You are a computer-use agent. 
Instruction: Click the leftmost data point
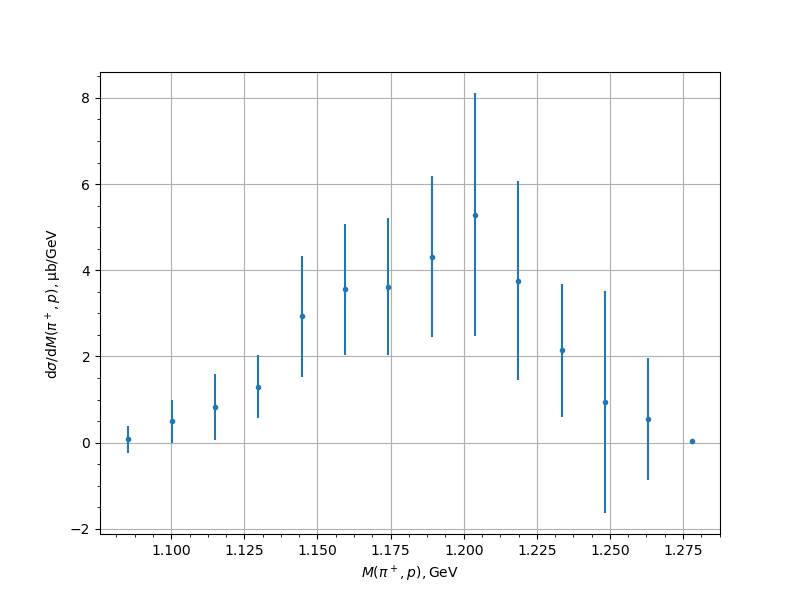(x=128, y=439)
